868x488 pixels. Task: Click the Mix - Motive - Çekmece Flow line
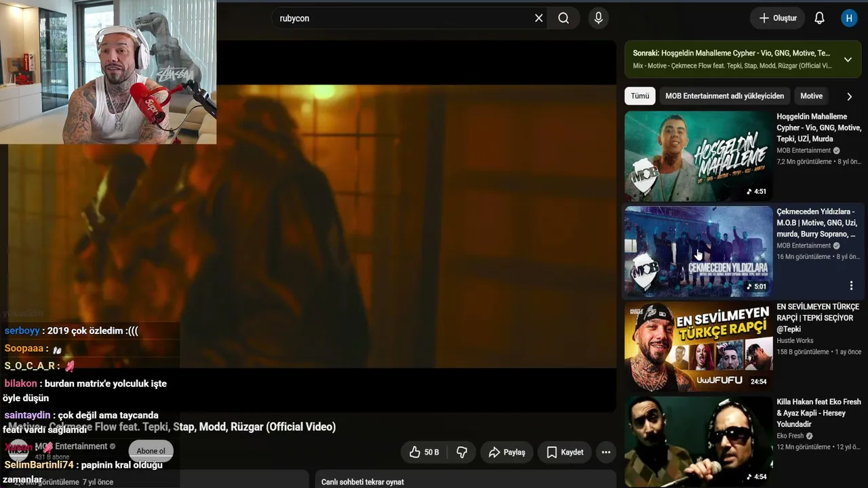tap(732, 66)
